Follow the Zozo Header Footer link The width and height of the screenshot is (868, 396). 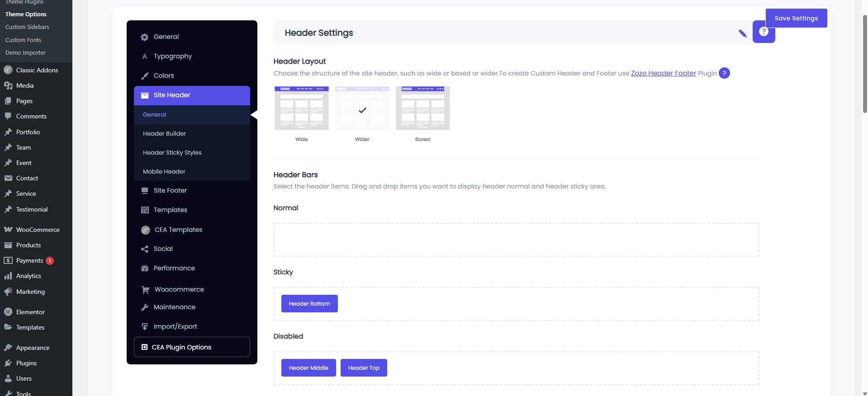pos(663,73)
